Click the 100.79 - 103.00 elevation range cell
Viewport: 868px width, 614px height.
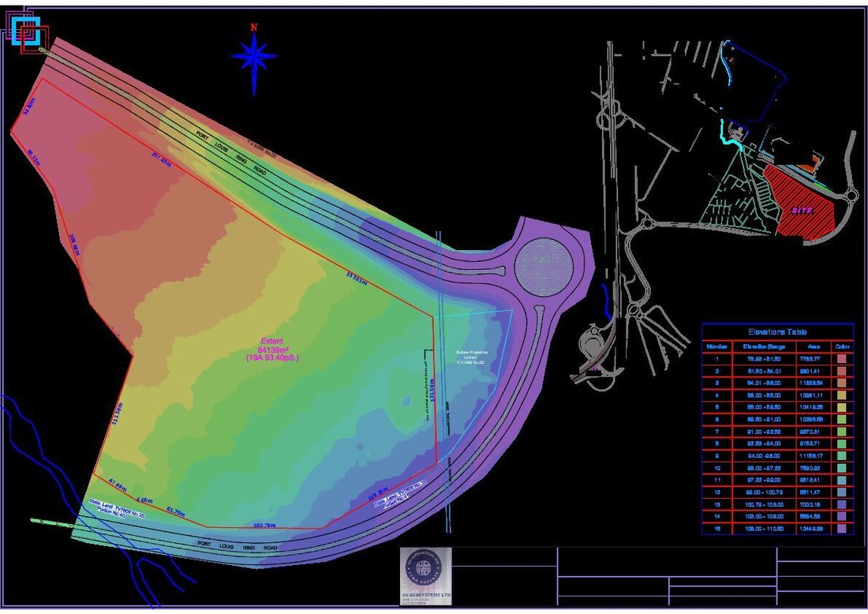tap(765, 504)
